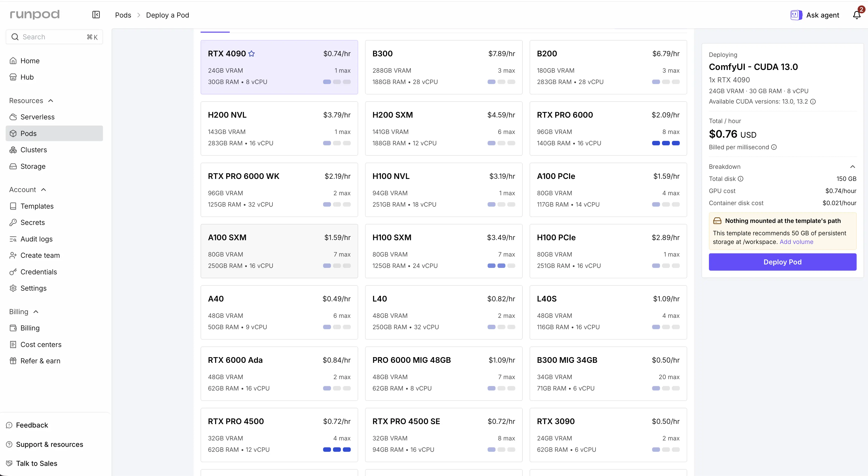
Task: Focus the Search field
Action: tap(54, 37)
